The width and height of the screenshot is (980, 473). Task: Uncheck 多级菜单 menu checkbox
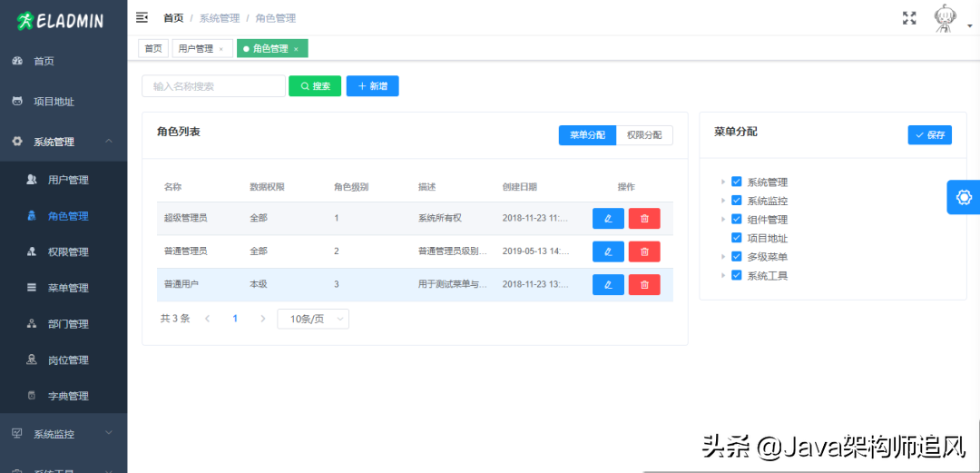[x=736, y=257]
